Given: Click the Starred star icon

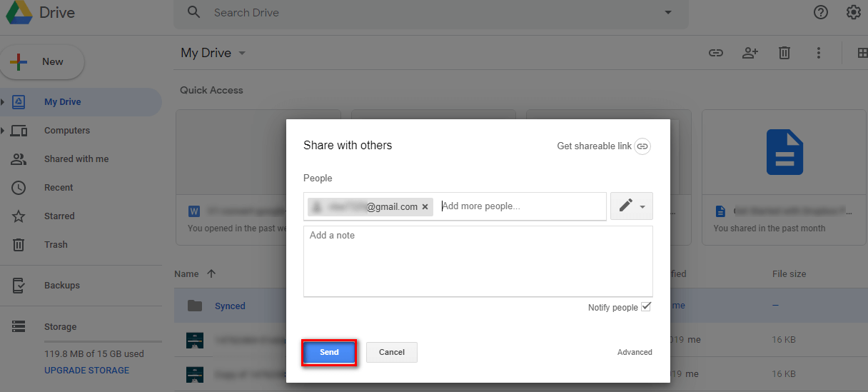Looking at the screenshot, I should click(19, 216).
